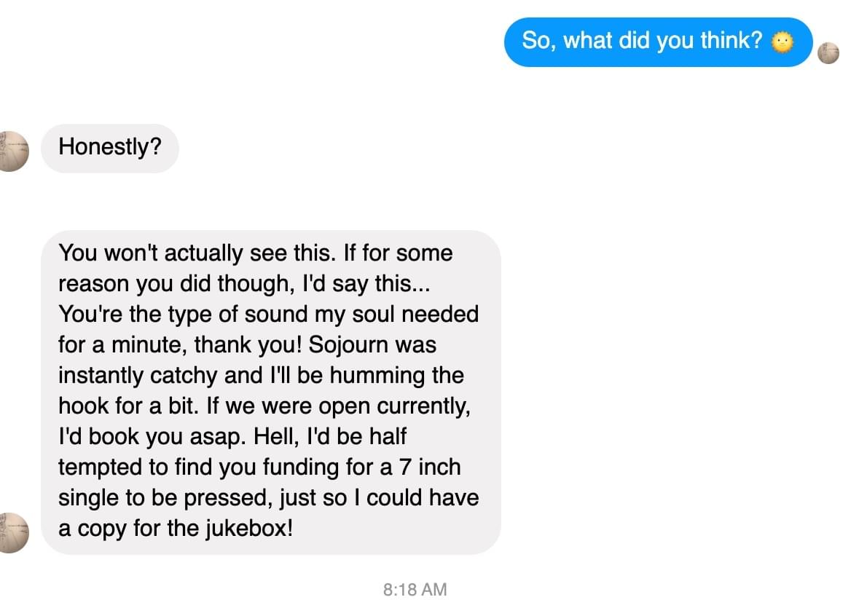The height and width of the screenshot is (616, 851).
Task: Open the sender avatar next to "Honestly?"
Action: [14, 151]
